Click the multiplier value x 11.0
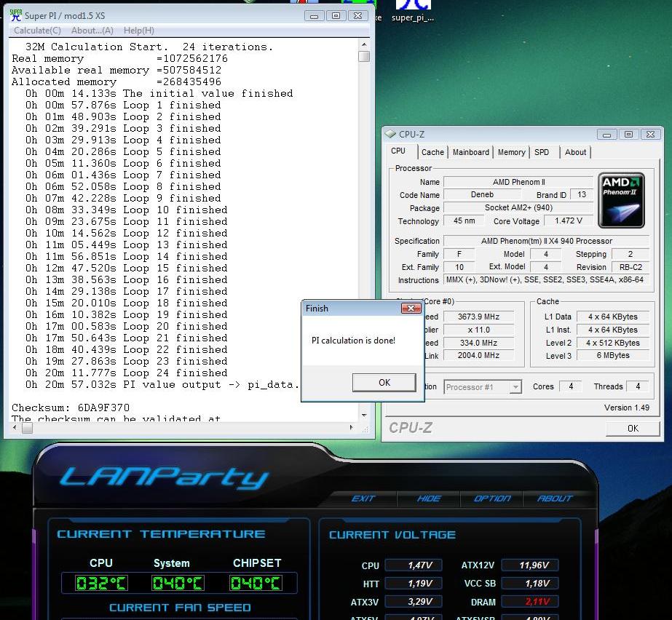 [x=478, y=330]
